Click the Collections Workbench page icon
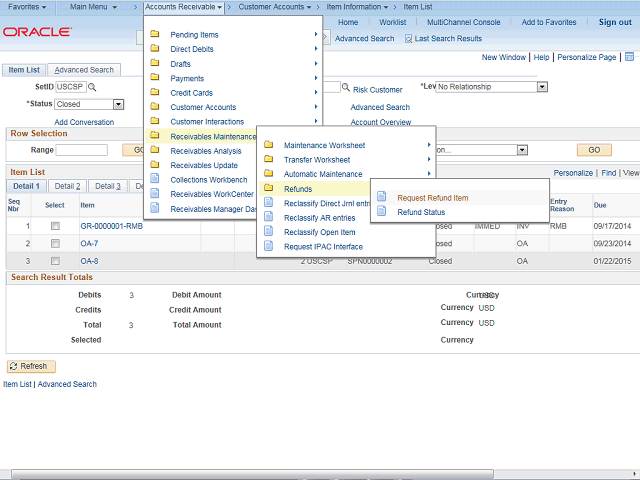Image resolution: width=640 pixels, height=480 pixels. pyautogui.click(x=155, y=180)
